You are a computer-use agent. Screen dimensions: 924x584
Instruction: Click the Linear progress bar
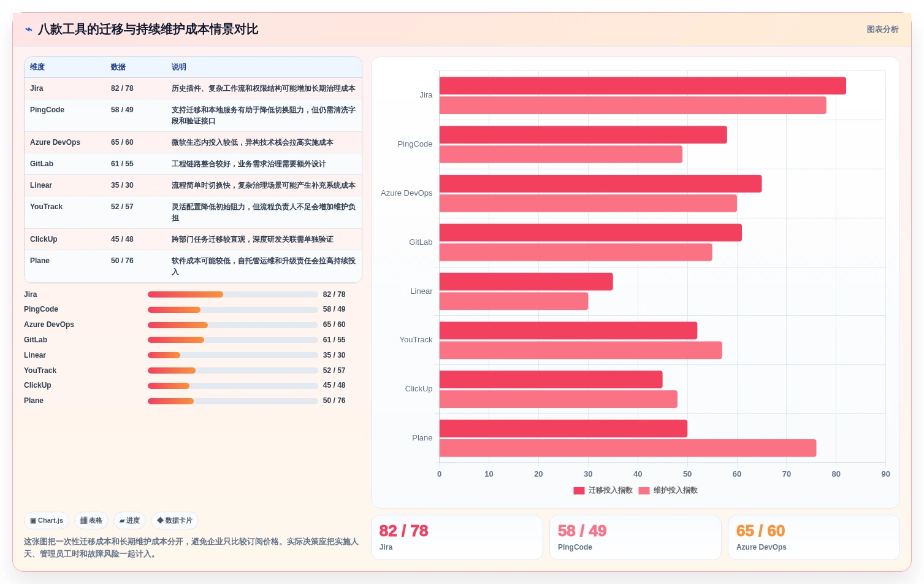[233, 355]
